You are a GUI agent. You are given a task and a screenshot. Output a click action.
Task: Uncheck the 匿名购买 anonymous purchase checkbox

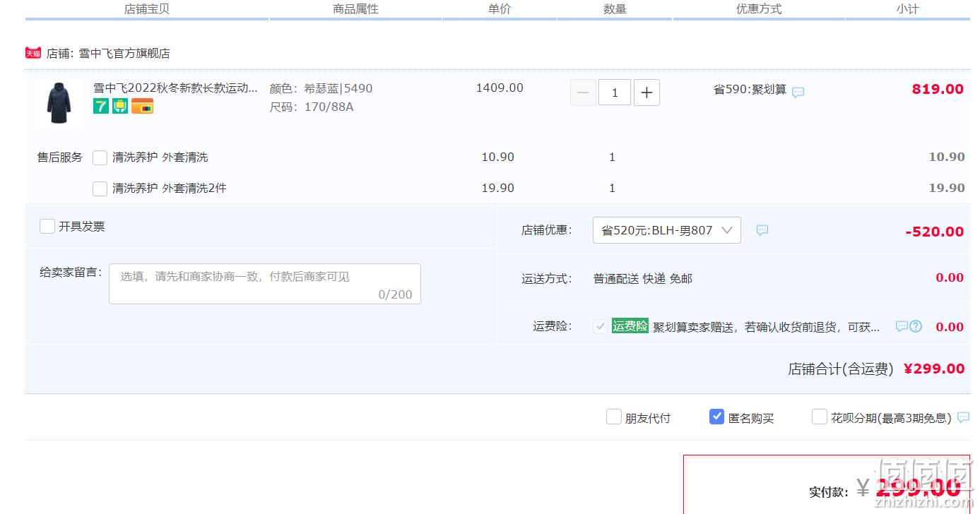(716, 417)
